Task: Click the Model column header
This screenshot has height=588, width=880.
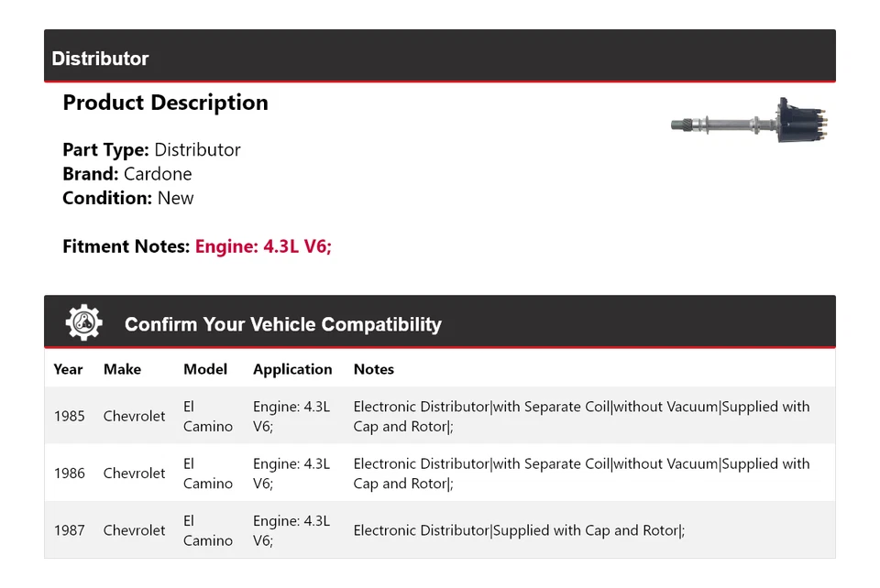Action: click(205, 369)
